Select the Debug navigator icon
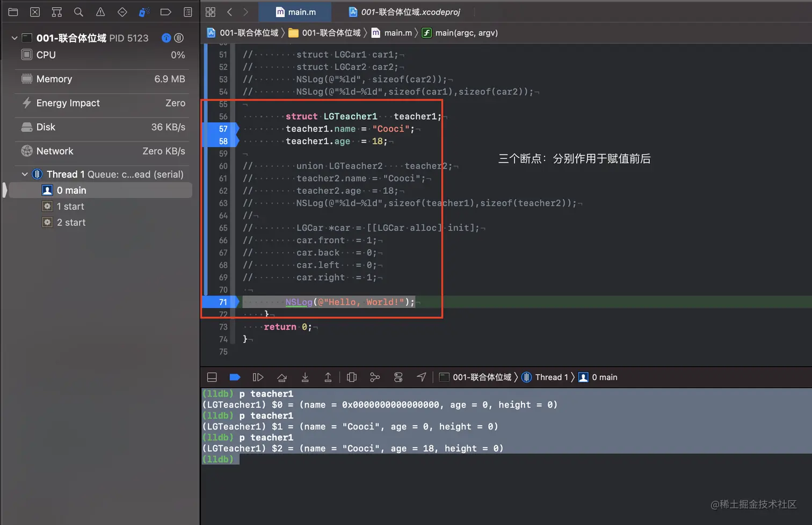The width and height of the screenshot is (812, 525). (144, 12)
